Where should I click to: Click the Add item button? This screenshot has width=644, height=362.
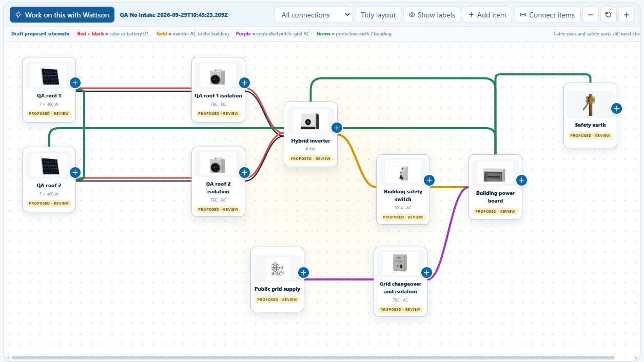pyautogui.click(x=487, y=15)
